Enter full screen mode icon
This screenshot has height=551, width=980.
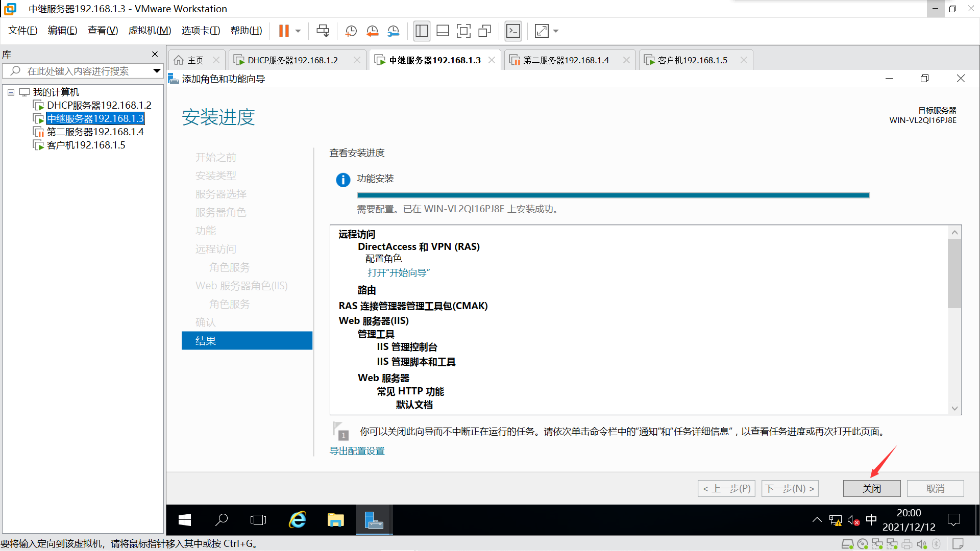(x=463, y=31)
